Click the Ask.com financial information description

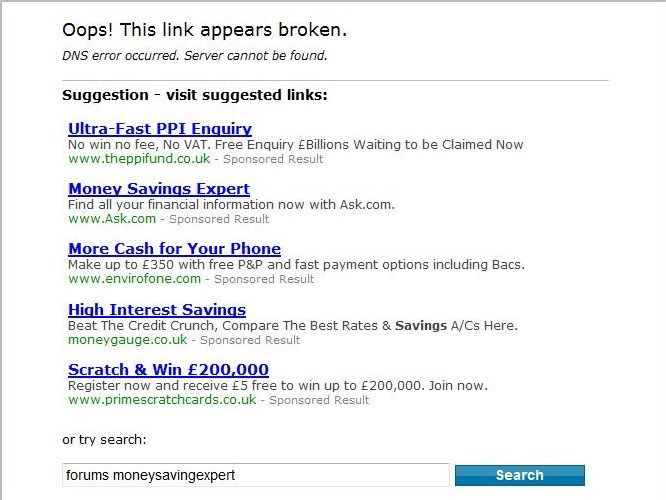pos(231,204)
